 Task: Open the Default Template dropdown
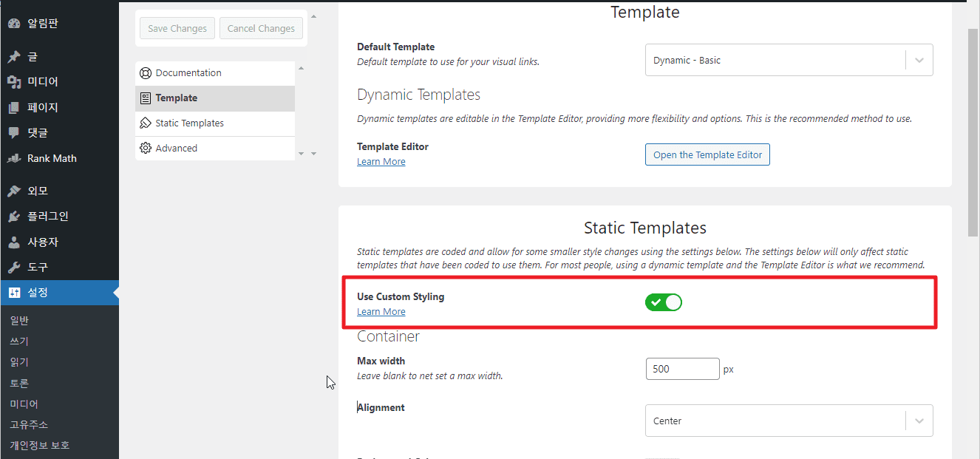point(789,61)
